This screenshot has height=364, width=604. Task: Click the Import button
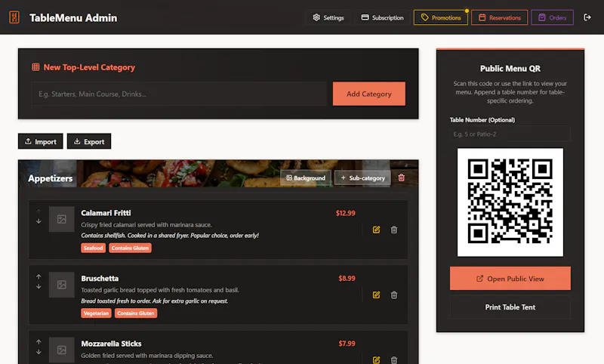point(41,141)
